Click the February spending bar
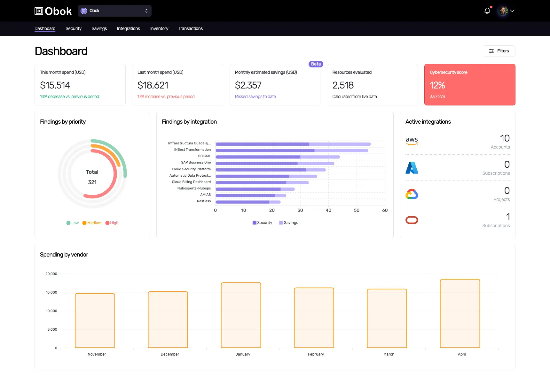 (314, 318)
